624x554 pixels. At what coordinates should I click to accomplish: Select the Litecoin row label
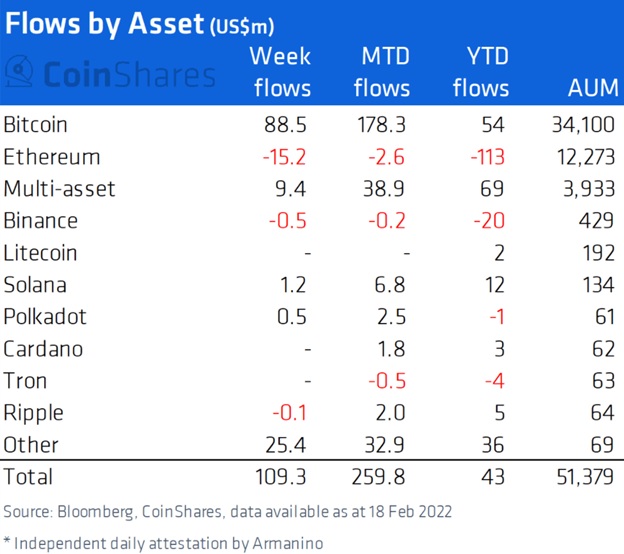click(41, 253)
